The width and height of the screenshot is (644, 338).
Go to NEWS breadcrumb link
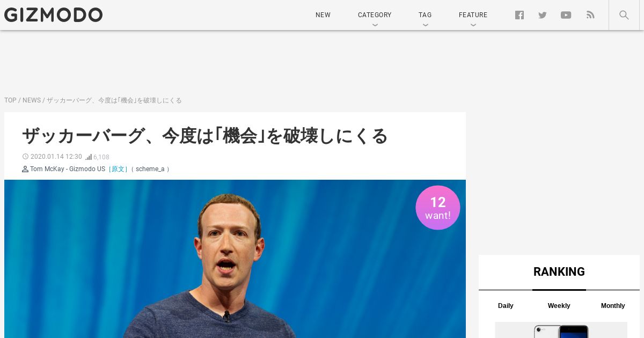coord(32,100)
